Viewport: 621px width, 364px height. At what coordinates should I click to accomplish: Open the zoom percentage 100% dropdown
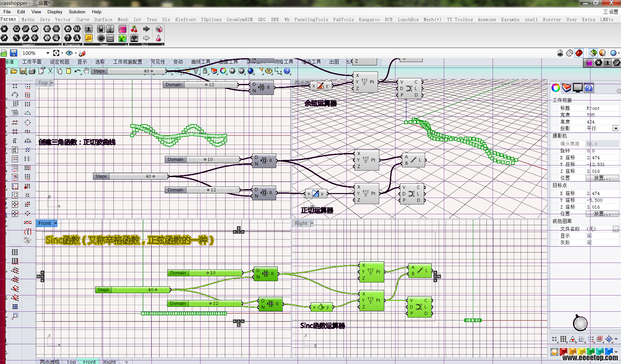(48, 53)
